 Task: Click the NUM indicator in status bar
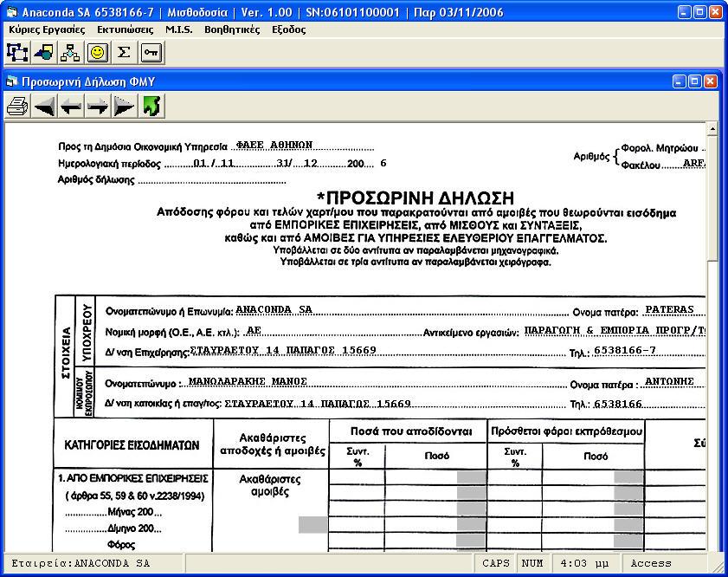[532, 563]
